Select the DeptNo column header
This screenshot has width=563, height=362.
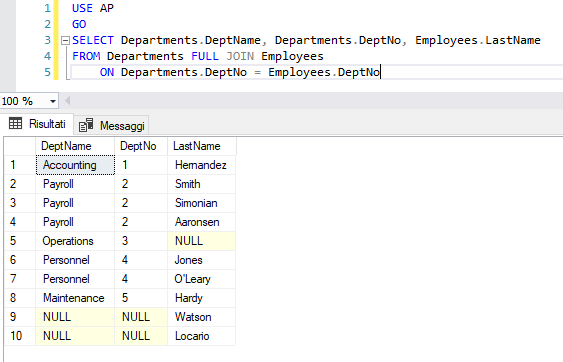(x=141, y=146)
